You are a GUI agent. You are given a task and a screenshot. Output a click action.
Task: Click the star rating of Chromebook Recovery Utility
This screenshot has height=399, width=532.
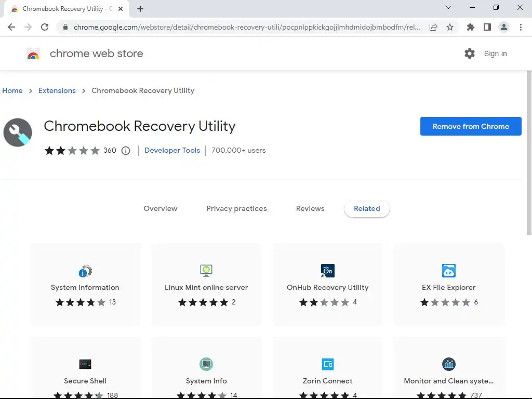coord(72,150)
